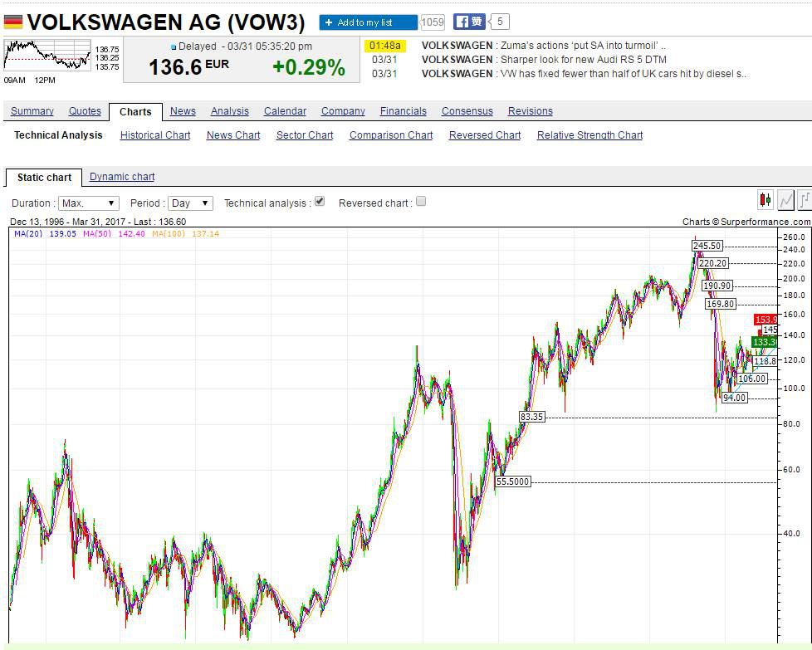Go to the Summary tab
The width and height of the screenshot is (812, 650).
click(x=32, y=111)
